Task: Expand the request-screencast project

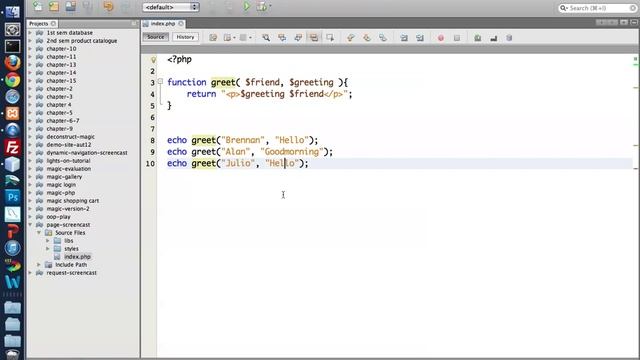Action: [x=30, y=273]
